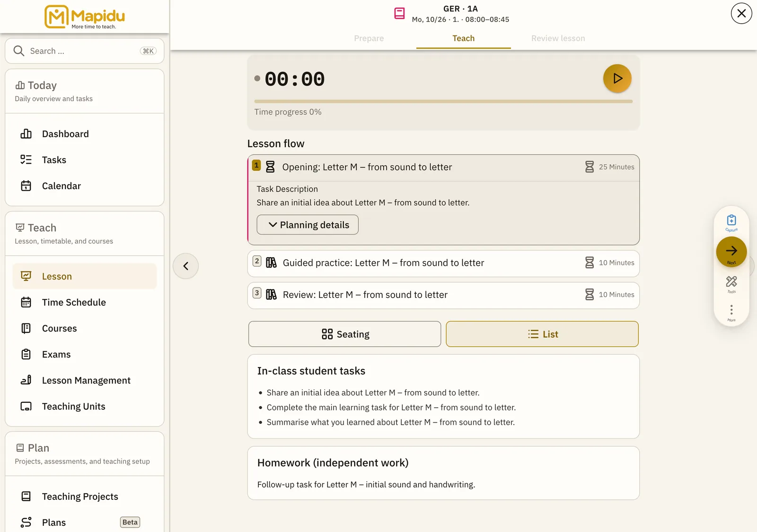Open Lesson Management in sidebar
This screenshot has height=532, width=757.
[x=85, y=380]
